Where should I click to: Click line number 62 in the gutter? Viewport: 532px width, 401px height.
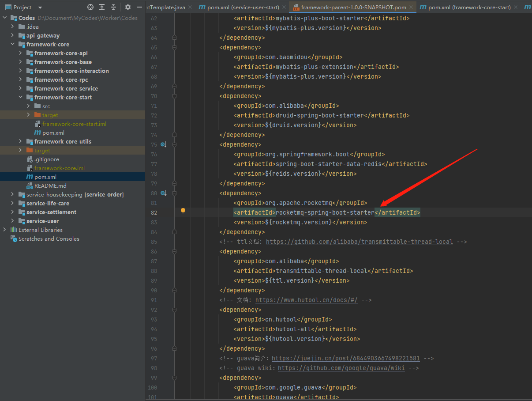pos(154,18)
